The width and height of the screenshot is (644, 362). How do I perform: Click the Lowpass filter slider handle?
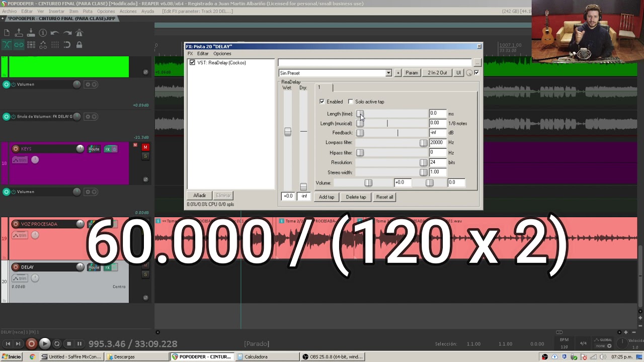tap(424, 143)
